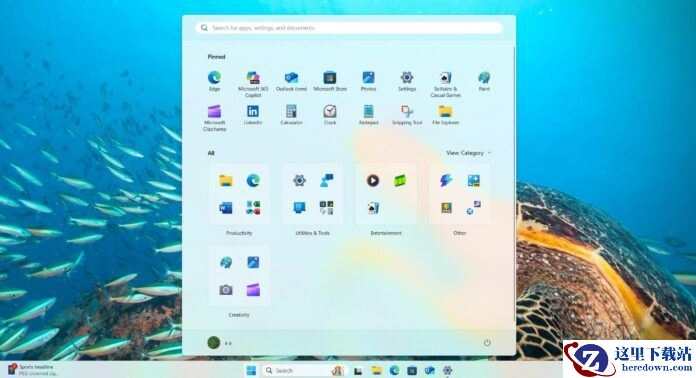Open the user account profile picture
The height and width of the screenshot is (378, 696).
pyautogui.click(x=214, y=343)
